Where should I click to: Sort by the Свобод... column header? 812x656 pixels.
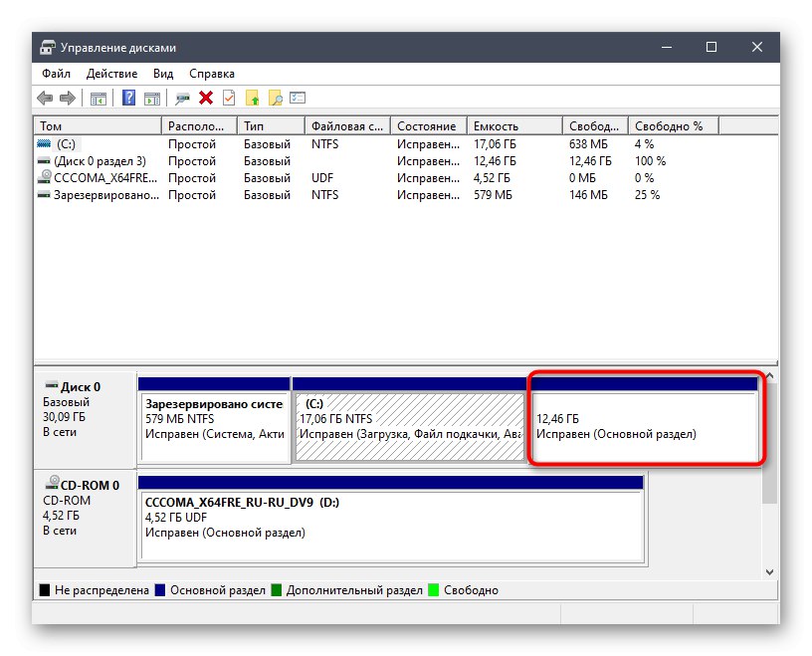click(595, 125)
